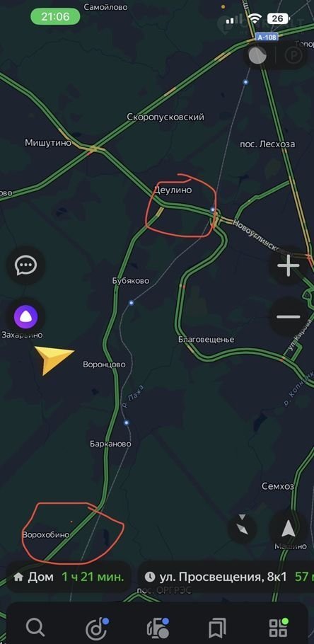The width and height of the screenshot is (314, 644).
Task: Tap the green 21:06 time pill
Action: [55, 16]
